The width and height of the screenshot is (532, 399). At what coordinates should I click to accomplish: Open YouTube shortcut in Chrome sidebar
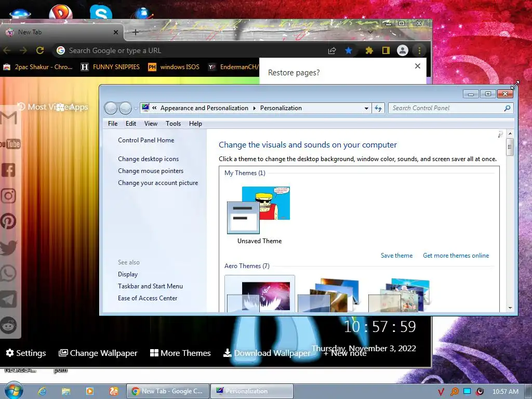pos(10,144)
